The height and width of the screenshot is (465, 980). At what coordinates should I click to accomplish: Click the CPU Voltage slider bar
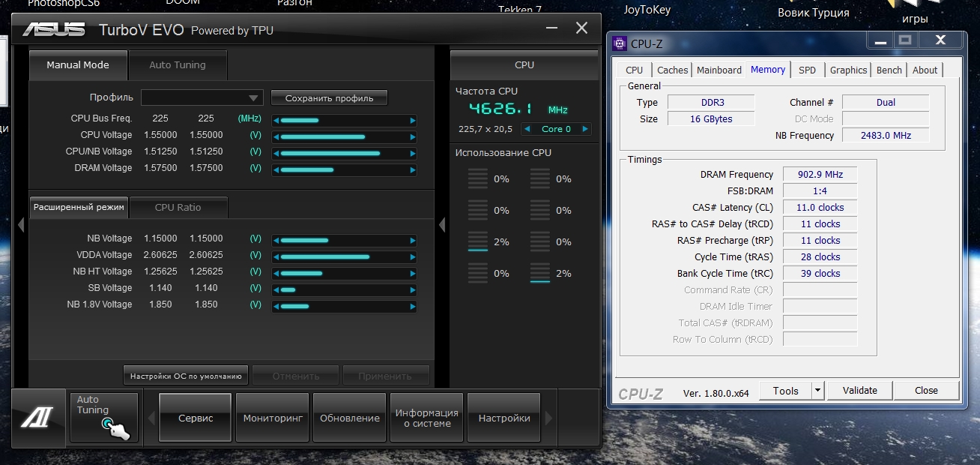pyautogui.click(x=344, y=136)
